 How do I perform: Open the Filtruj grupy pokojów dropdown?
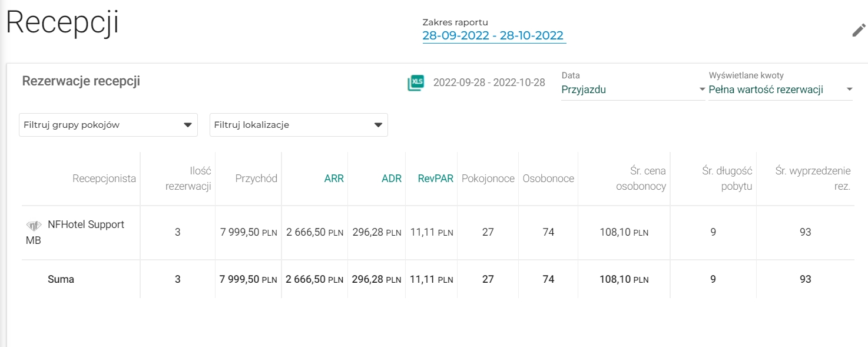click(x=108, y=125)
